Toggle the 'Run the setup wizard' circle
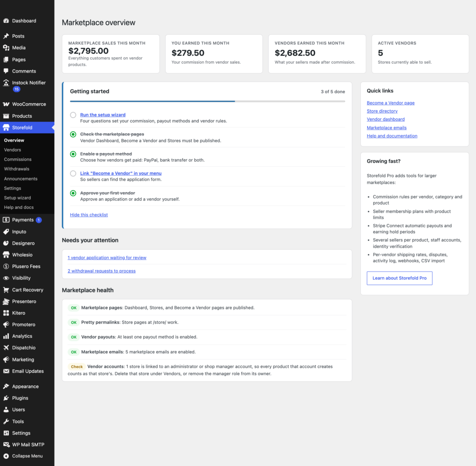This screenshot has height=466, width=476. tap(73, 115)
